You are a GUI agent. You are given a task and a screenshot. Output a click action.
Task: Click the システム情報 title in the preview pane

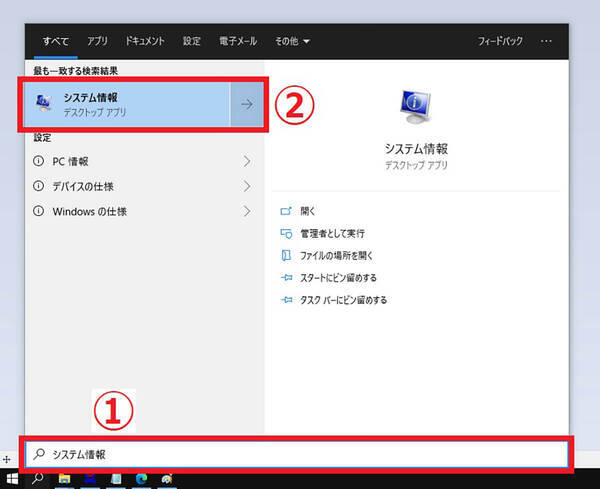pos(416,148)
